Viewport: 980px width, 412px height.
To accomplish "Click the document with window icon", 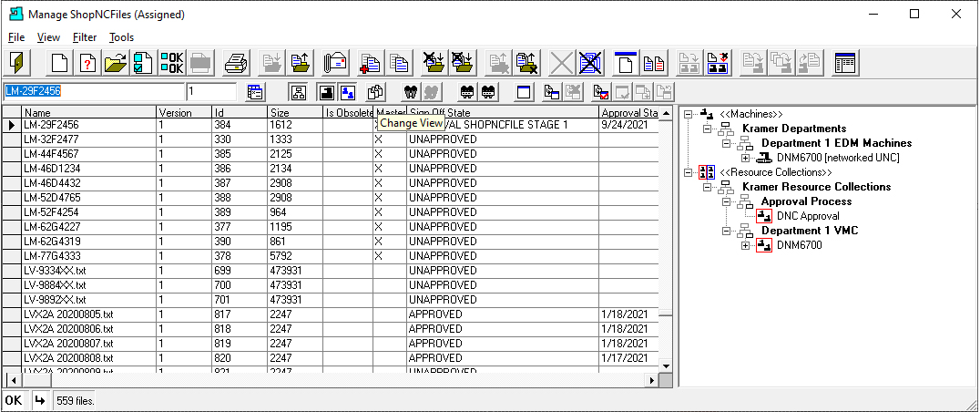I will tap(551, 92).
